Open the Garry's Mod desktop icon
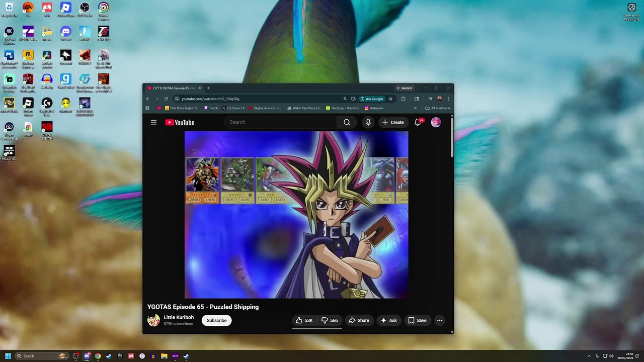The image size is (644, 362). pyautogui.click(x=66, y=81)
